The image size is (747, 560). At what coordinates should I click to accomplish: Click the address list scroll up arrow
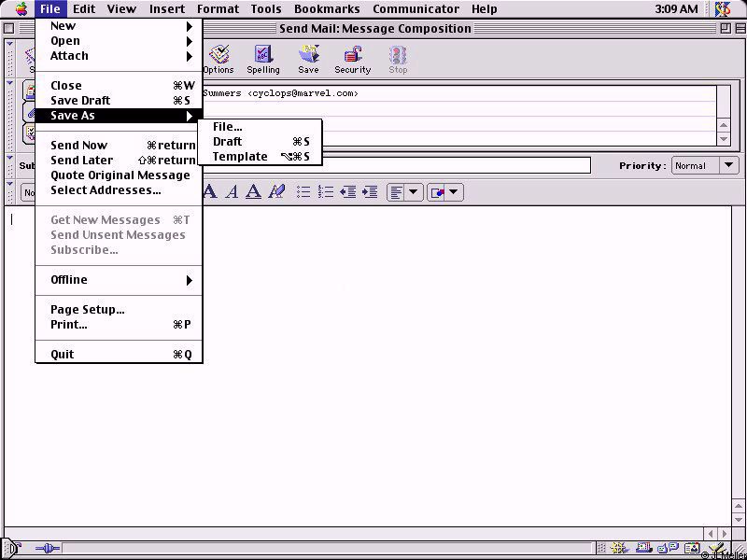(724, 126)
